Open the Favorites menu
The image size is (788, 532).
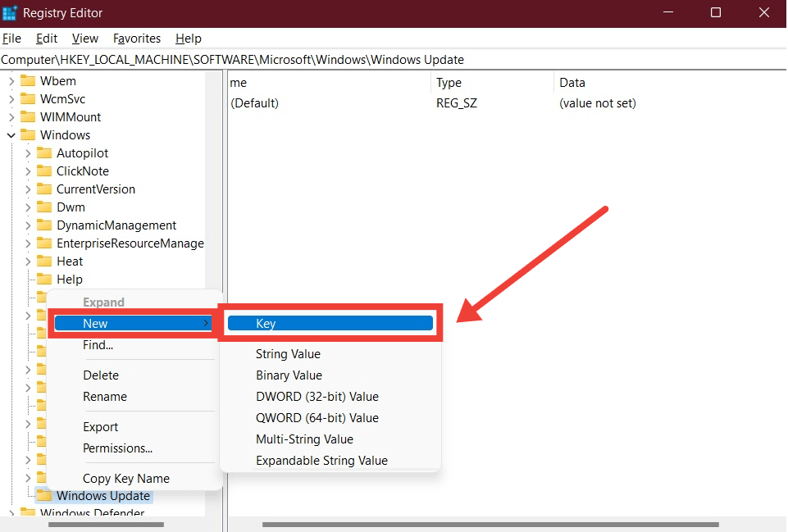tap(137, 39)
